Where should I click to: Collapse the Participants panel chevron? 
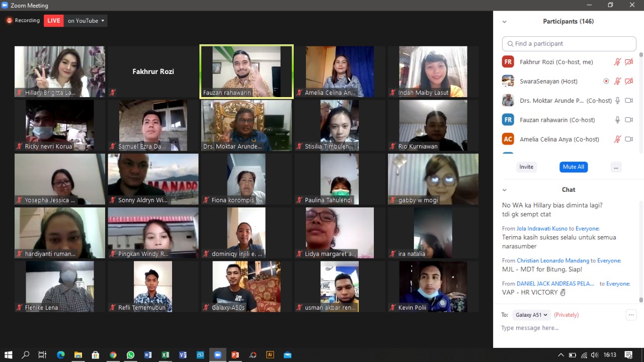pyautogui.click(x=504, y=22)
